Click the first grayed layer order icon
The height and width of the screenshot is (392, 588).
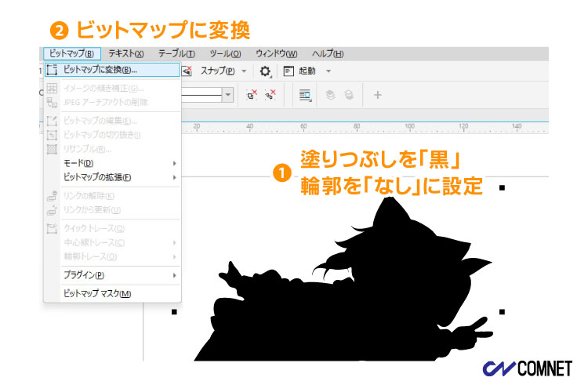pos(330,95)
